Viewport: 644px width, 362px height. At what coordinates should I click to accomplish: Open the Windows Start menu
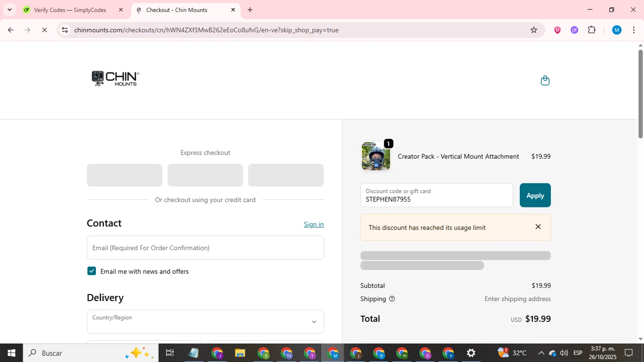12,353
